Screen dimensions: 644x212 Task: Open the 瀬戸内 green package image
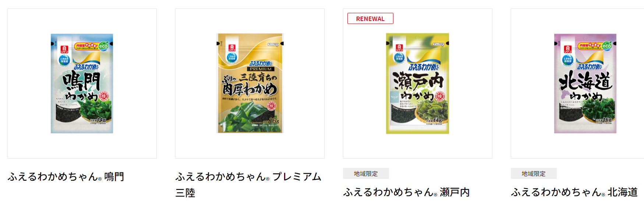click(417, 84)
